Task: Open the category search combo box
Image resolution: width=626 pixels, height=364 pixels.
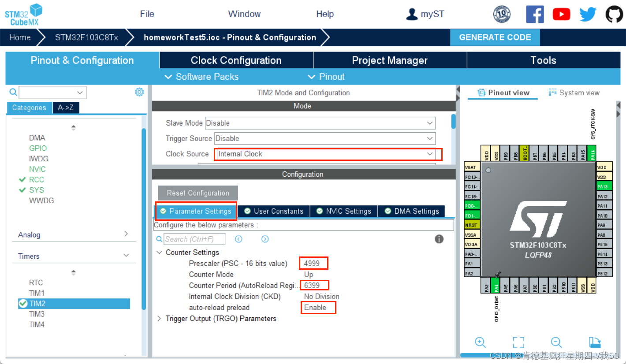Action: pos(52,93)
